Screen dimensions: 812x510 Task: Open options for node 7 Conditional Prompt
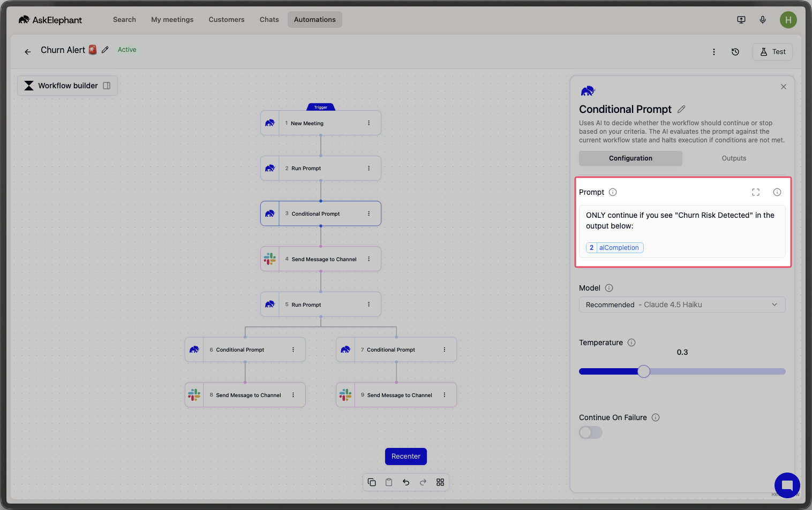coord(444,349)
